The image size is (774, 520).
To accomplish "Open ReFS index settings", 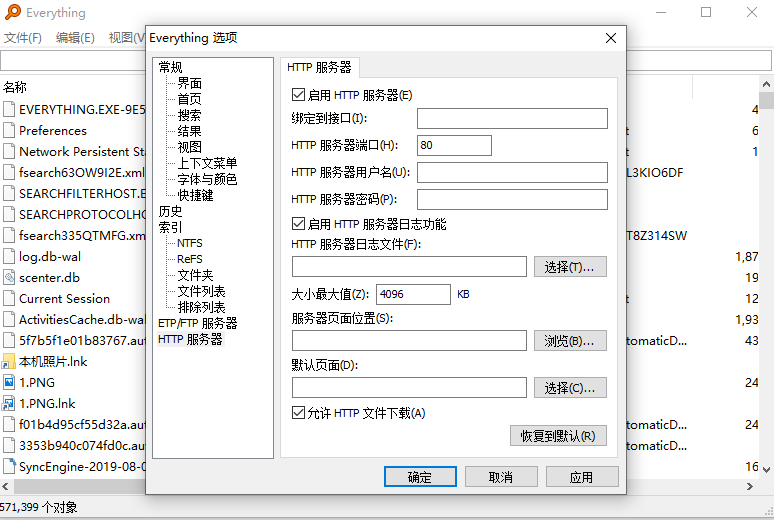I will (190, 259).
